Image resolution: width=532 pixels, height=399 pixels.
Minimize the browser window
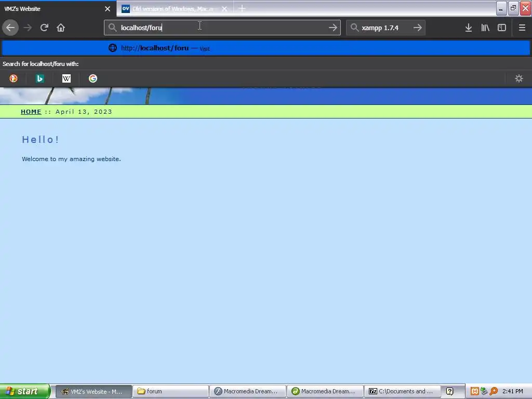point(501,8)
